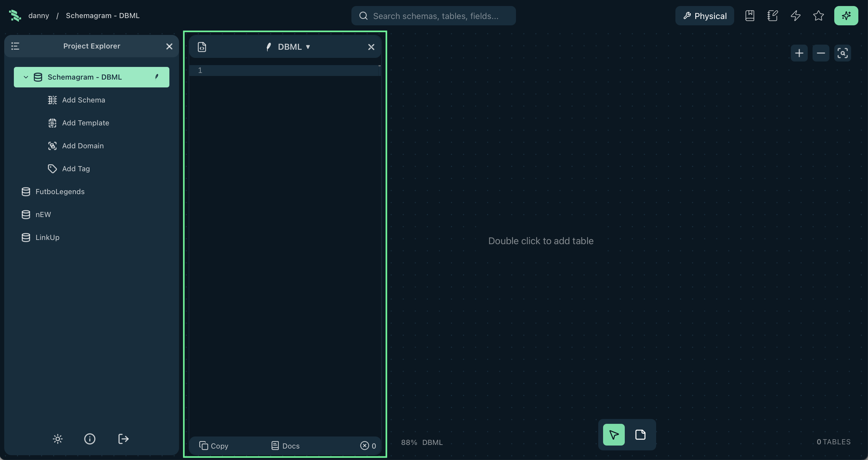Collapse the Schemagram - DBML project tree
The width and height of the screenshot is (868, 460).
(26, 77)
